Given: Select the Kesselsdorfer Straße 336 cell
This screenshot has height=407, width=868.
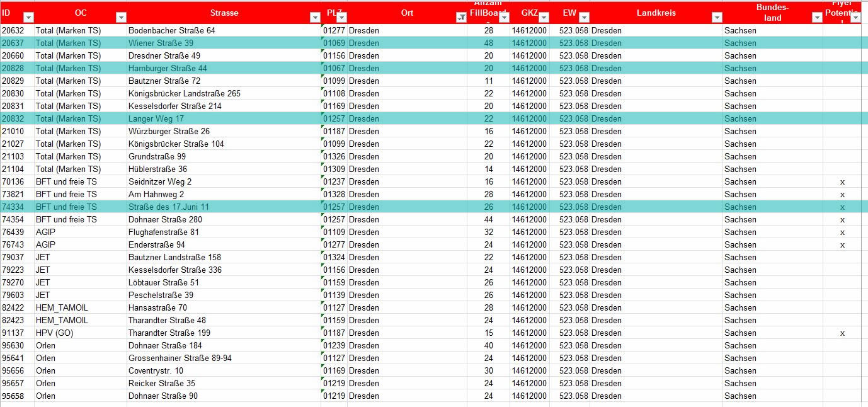Looking at the screenshot, I should 224,270.
